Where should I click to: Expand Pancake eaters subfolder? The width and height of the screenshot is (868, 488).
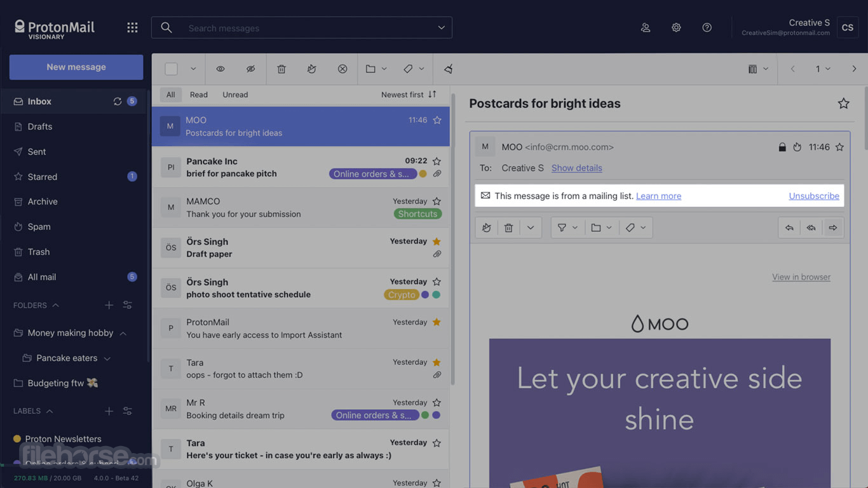point(107,358)
